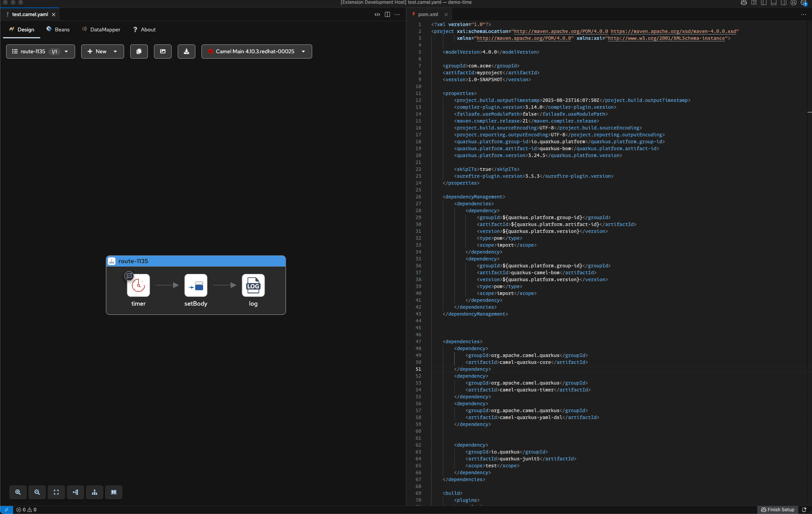Viewport: 812px width, 514px height.
Task: Open more actions for pom.xml editor group
Action: [804, 15]
